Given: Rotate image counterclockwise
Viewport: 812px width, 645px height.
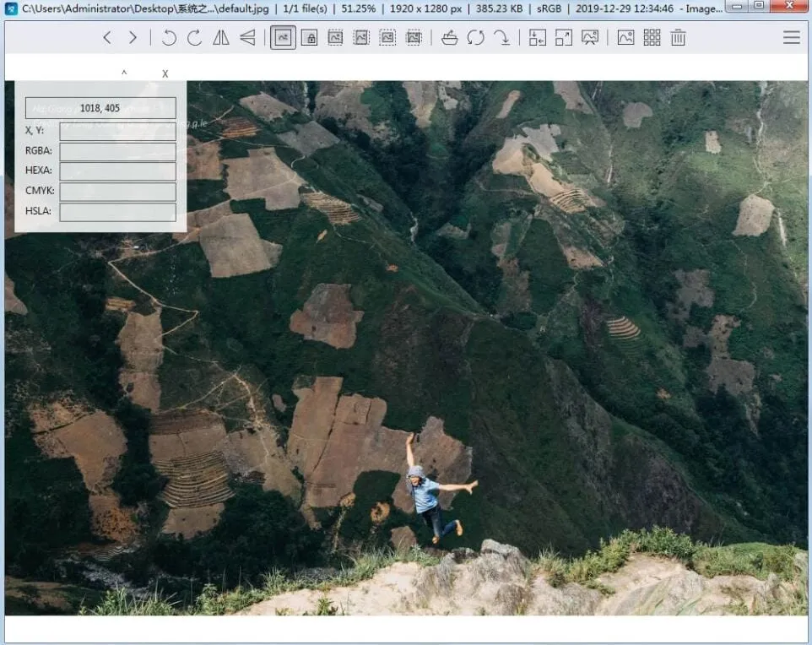Looking at the screenshot, I should click(x=169, y=38).
